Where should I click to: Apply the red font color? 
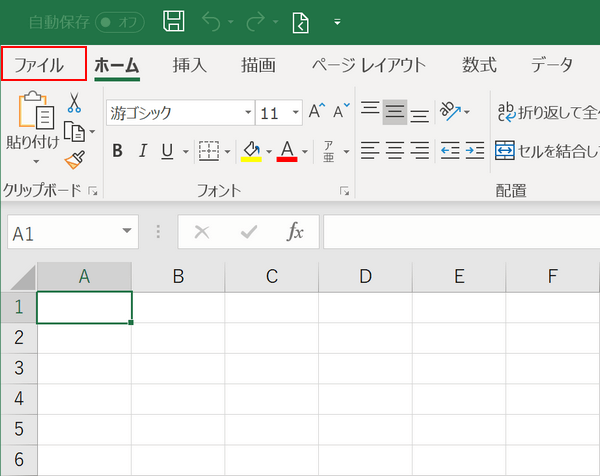click(287, 152)
